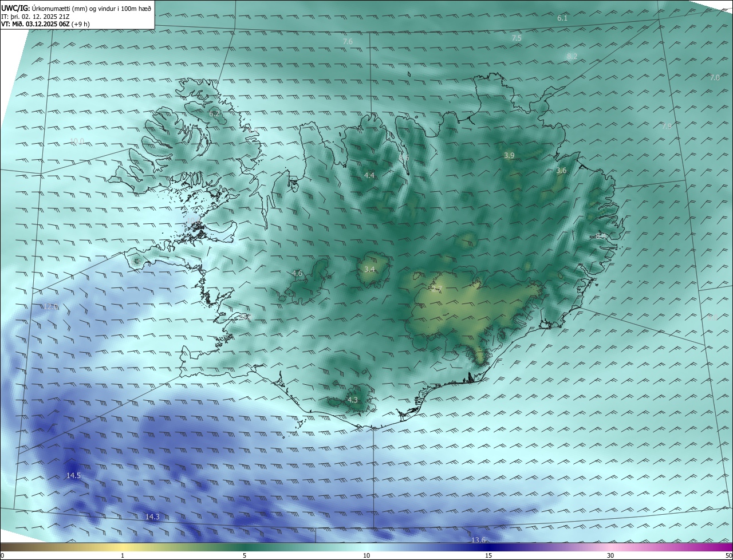Click the title text 'UWC/IG: Úrkomumætti (mm)'
This screenshot has width=733, height=560.
pos(45,8)
